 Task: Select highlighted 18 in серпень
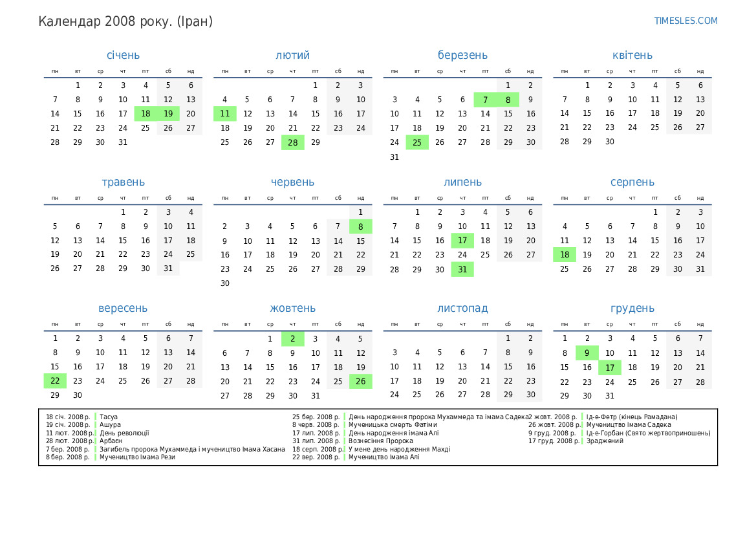click(565, 255)
